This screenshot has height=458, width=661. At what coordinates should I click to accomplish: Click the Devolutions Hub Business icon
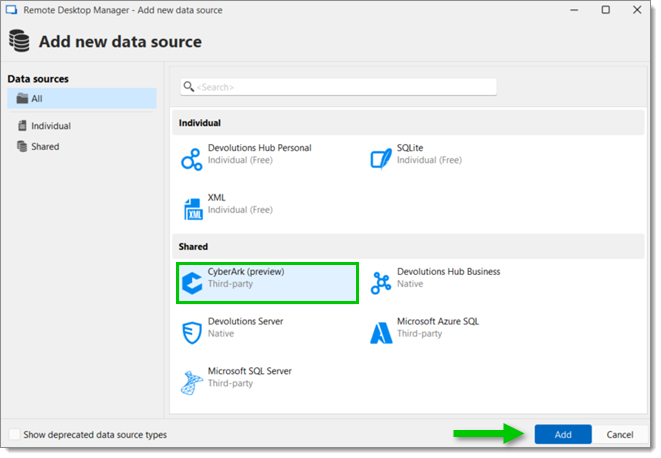[381, 283]
